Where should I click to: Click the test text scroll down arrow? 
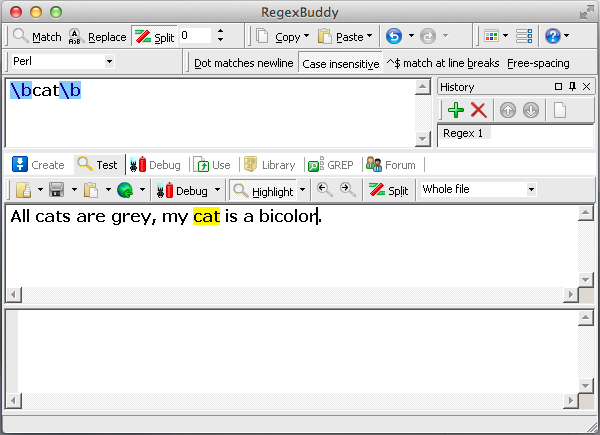[585, 280]
